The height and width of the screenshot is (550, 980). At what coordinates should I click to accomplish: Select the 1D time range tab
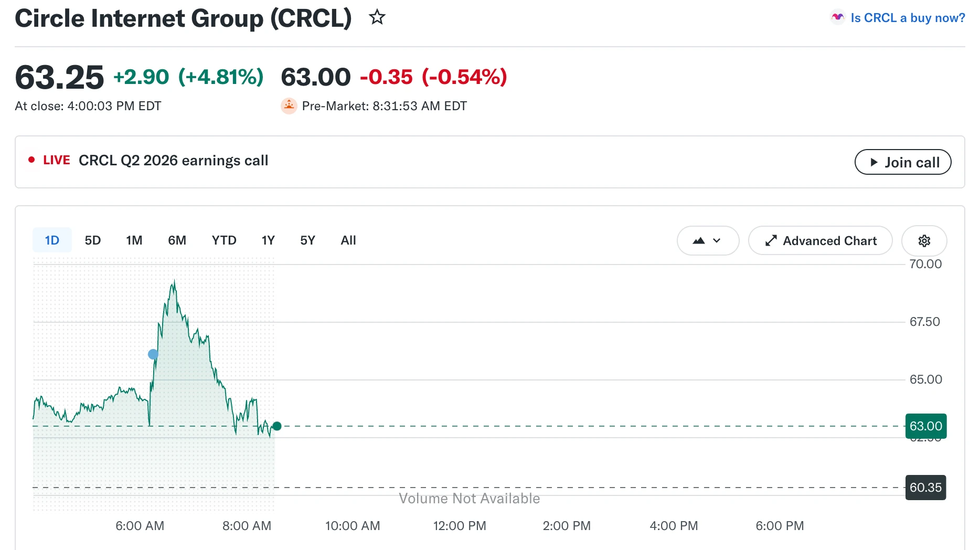(52, 240)
